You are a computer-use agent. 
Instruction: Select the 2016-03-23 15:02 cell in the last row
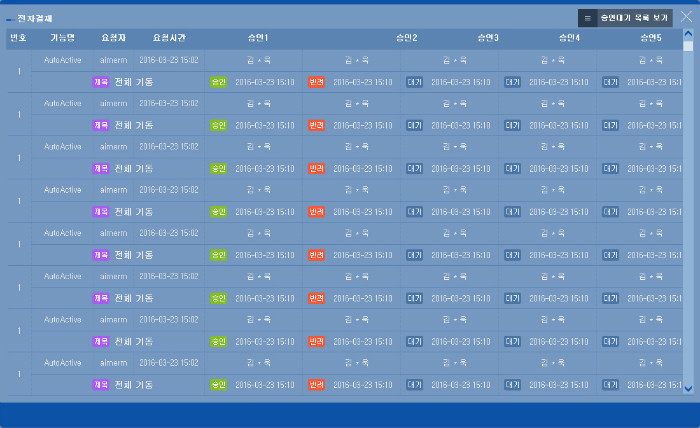pyautogui.click(x=169, y=363)
